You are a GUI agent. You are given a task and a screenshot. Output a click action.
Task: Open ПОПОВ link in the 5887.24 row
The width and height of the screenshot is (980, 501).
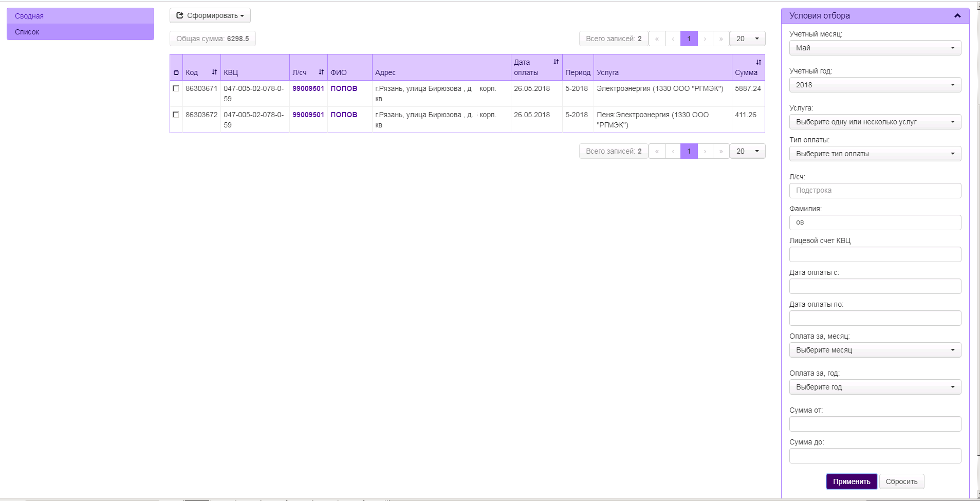(344, 88)
